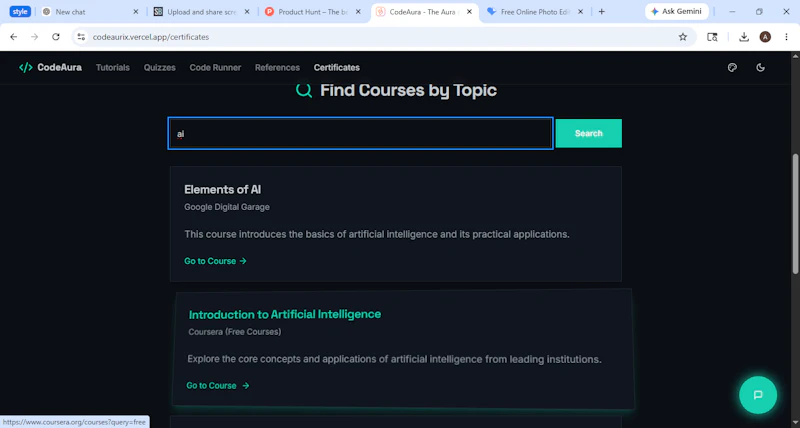Click the teal Search button
The width and height of the screenshot is (800, 428).
pos(589,133)
